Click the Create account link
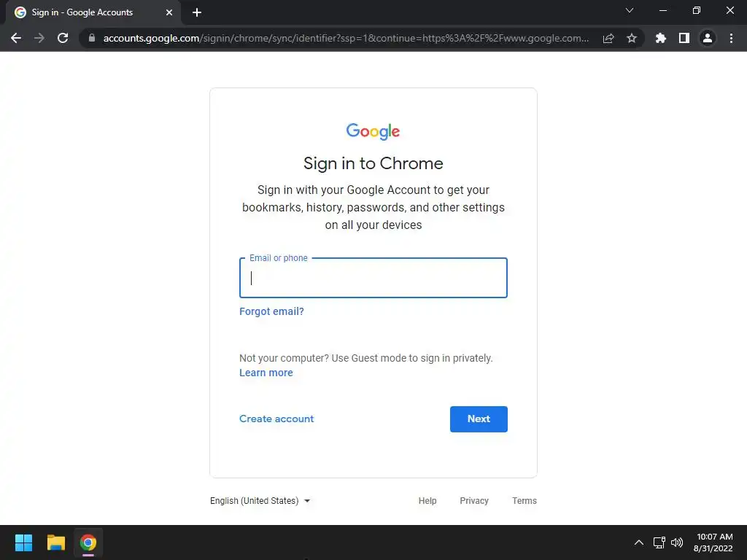747x560 pixels. coord(276,419)
